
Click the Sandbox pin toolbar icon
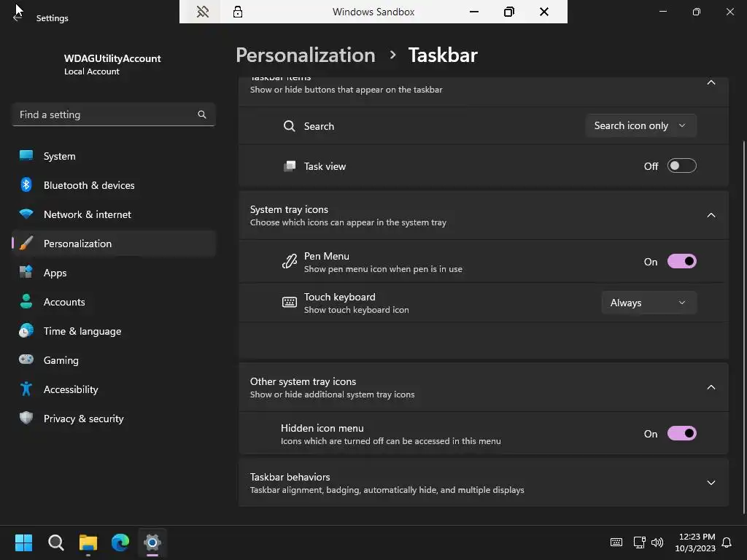pyautogui.click(x=203, y=12)
